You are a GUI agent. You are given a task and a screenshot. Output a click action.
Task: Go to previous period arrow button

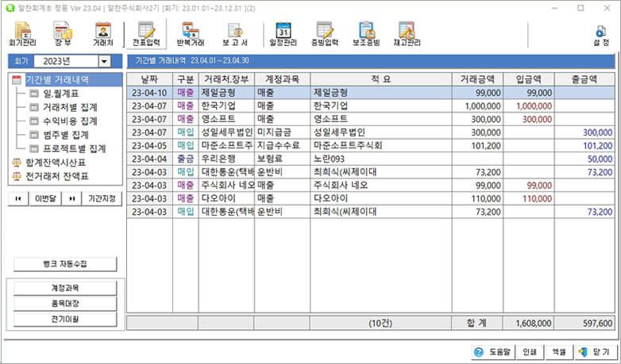[18, 198]
